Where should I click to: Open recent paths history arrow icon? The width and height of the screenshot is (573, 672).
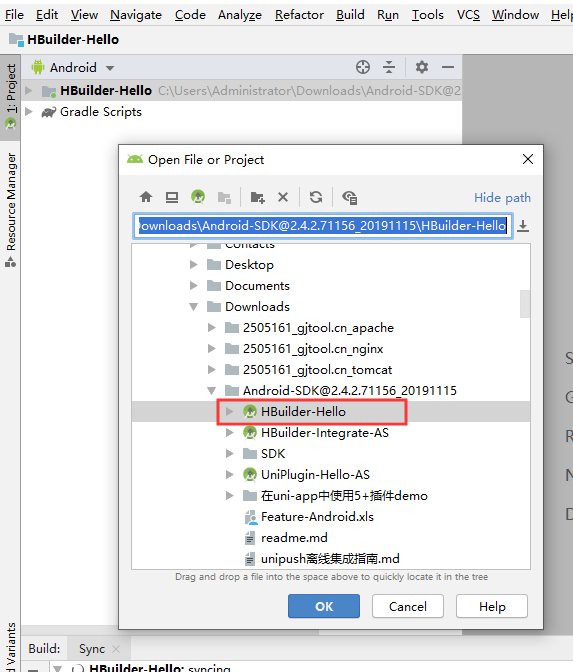pyautogui.click(x=523, y=226)
